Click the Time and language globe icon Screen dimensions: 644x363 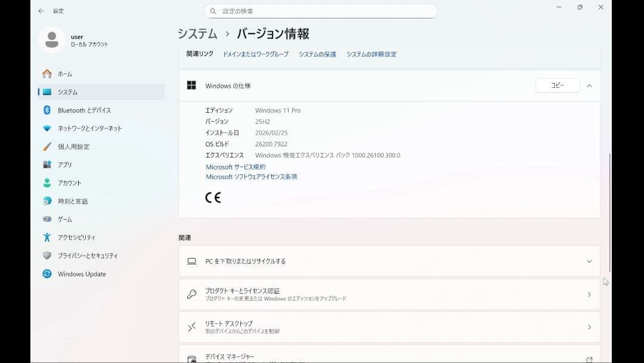[47, 201]
